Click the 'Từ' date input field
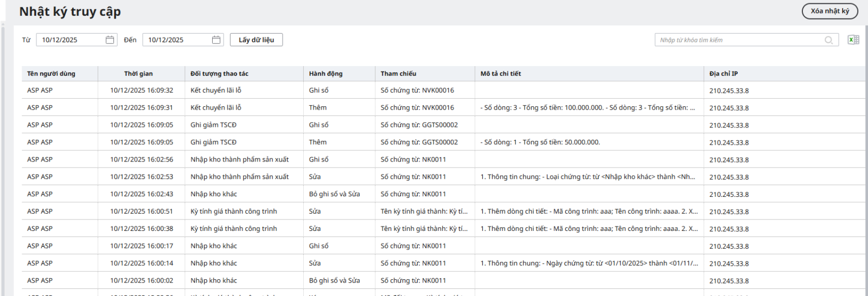The height and width of the screenshot is (296, 868). [x=71, y=40]
